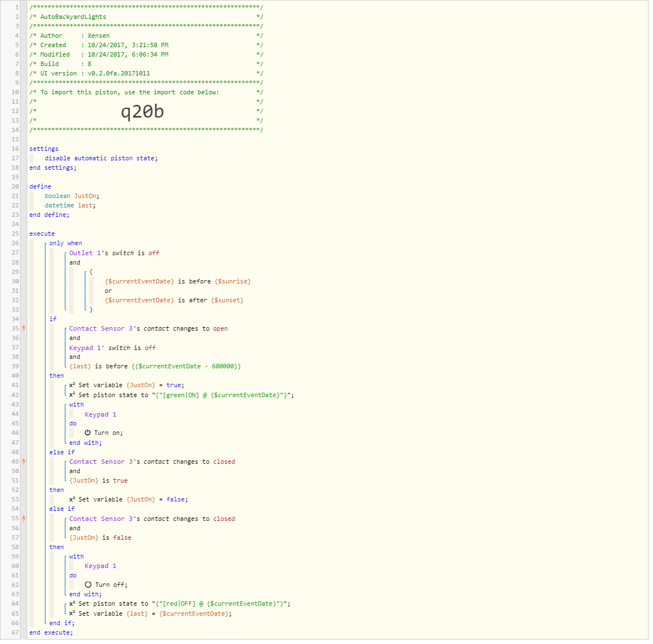Select 'changes to closed' condition on line 55

tap(152, 519)
